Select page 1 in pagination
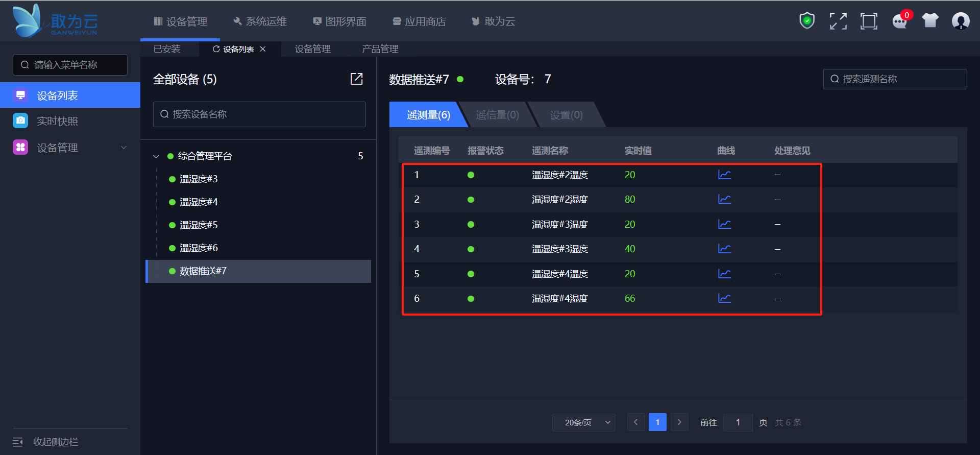 coord(657,422)
